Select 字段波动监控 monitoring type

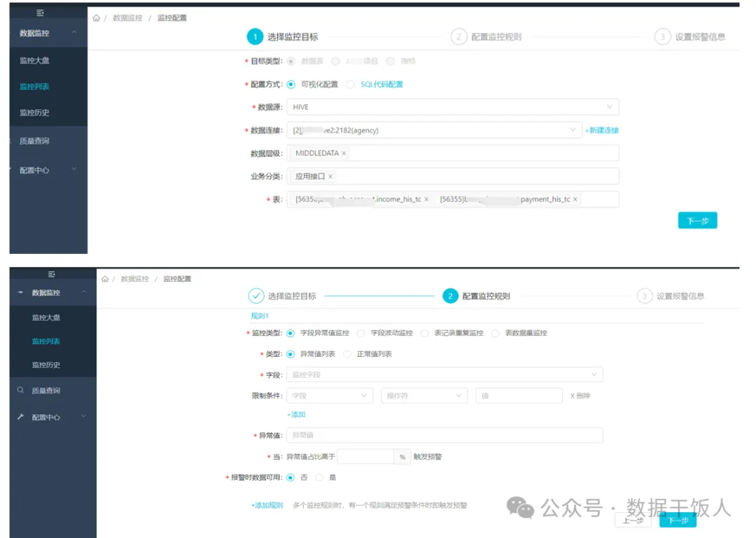(361, 333)
